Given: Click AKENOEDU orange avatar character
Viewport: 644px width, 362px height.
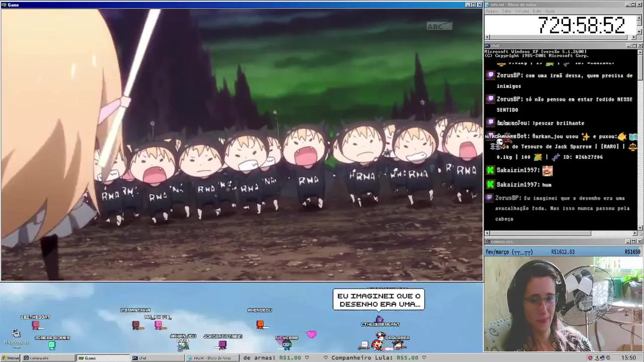Looking at the screenshot, I should [260, 324].
